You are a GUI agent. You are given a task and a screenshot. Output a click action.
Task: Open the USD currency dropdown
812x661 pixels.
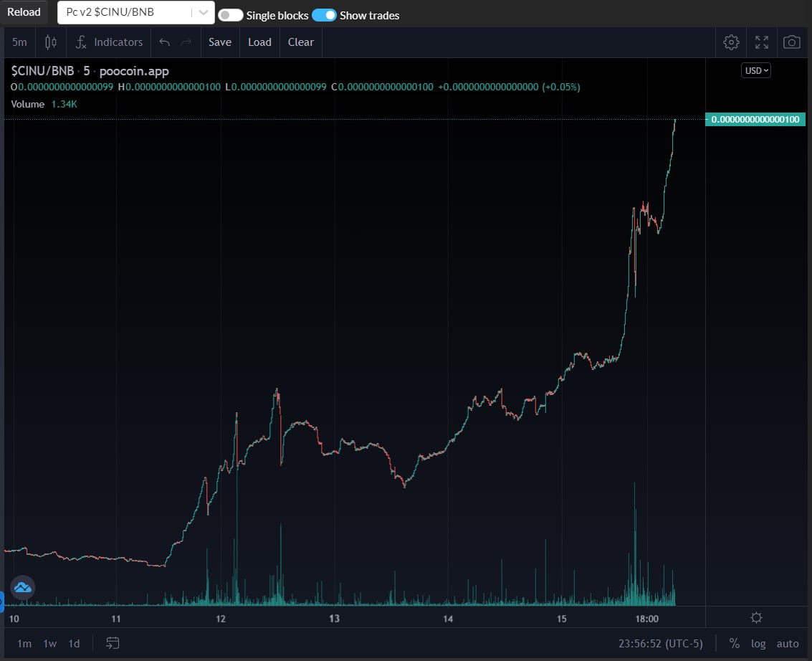pyautogui.click(x=756, y=70)
